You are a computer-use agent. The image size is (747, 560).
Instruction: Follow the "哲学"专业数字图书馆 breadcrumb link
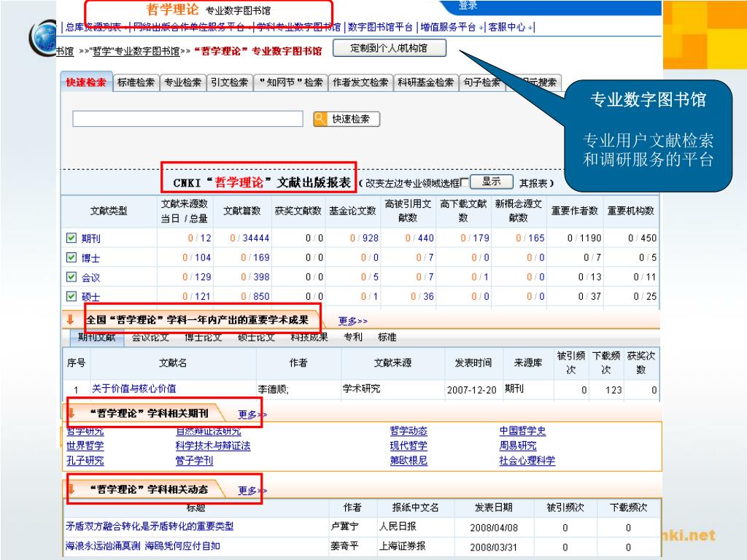tap(135, 51)
